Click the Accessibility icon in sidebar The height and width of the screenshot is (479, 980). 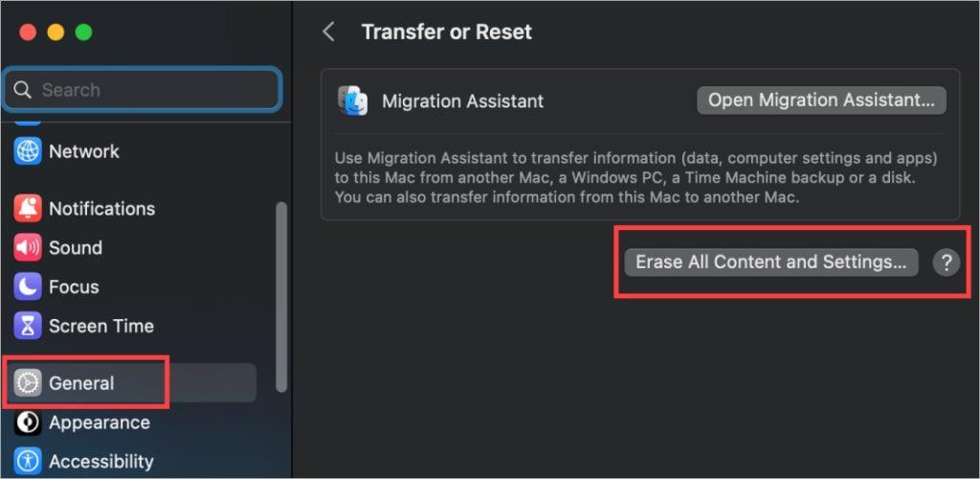click(28, 462)
